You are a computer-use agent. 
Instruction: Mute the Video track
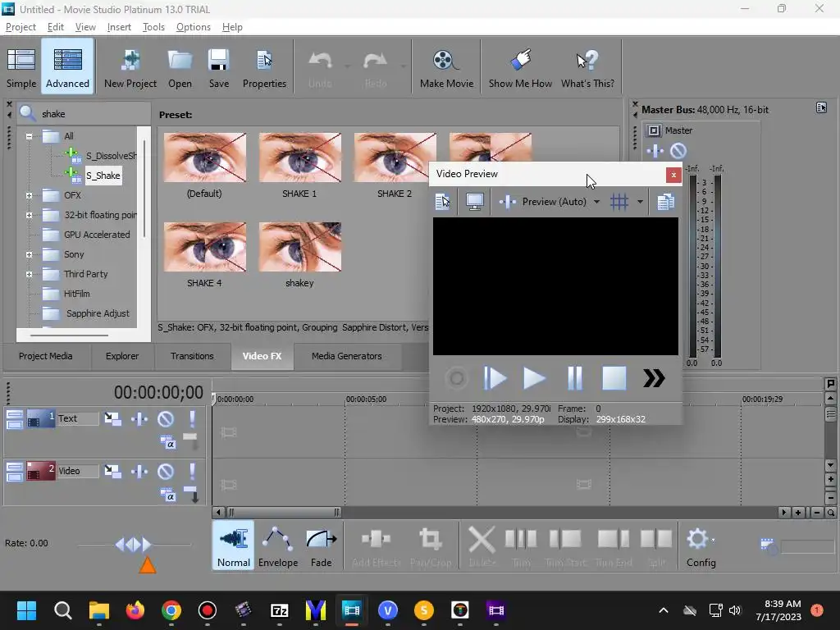tap(166, 471)
